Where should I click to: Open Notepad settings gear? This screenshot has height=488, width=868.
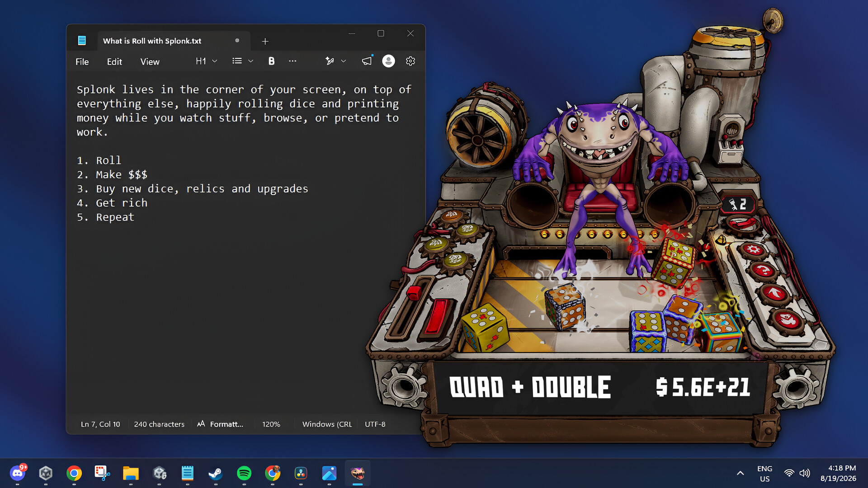[410, 61]
